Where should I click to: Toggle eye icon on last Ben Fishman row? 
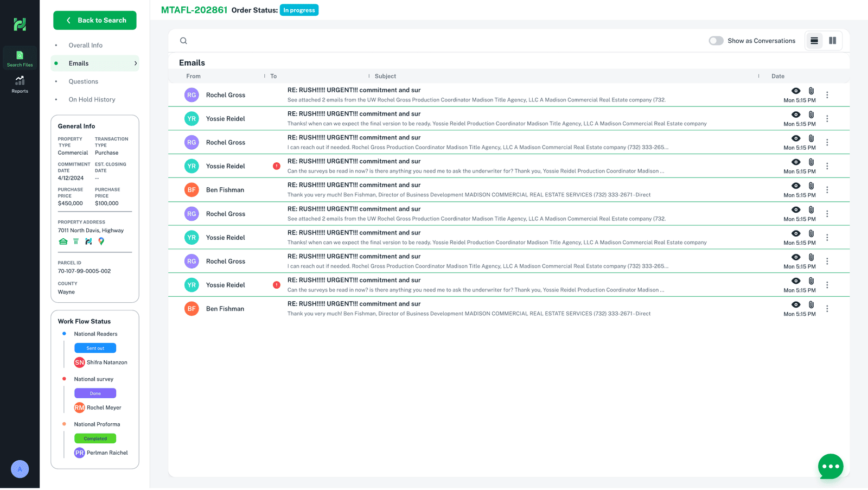[796, 305]
